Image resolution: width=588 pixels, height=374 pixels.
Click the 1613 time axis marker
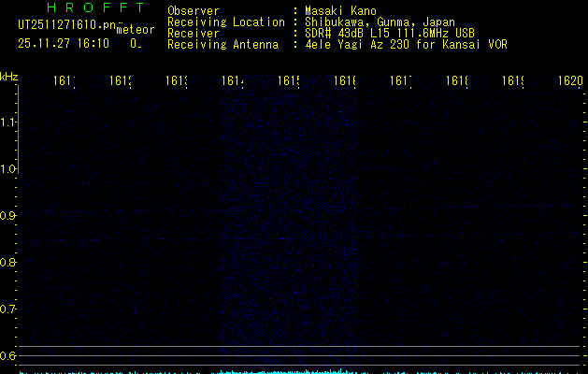click(x=177, y=80)
